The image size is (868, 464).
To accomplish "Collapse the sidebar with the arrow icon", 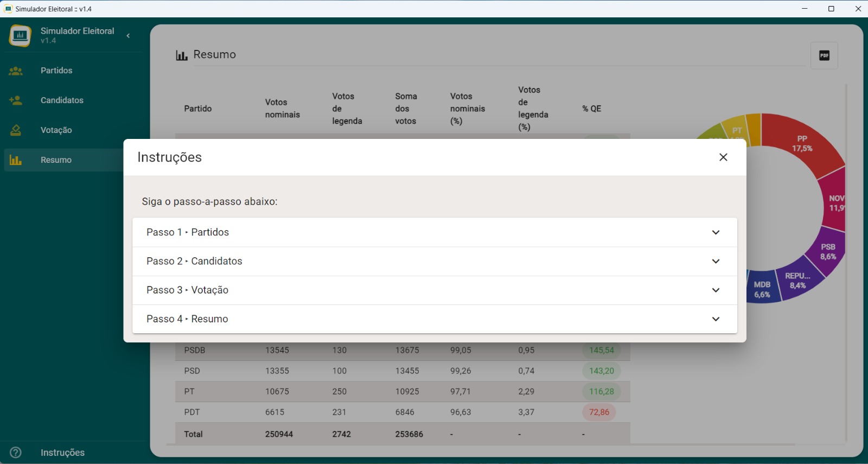I will 129,36.
